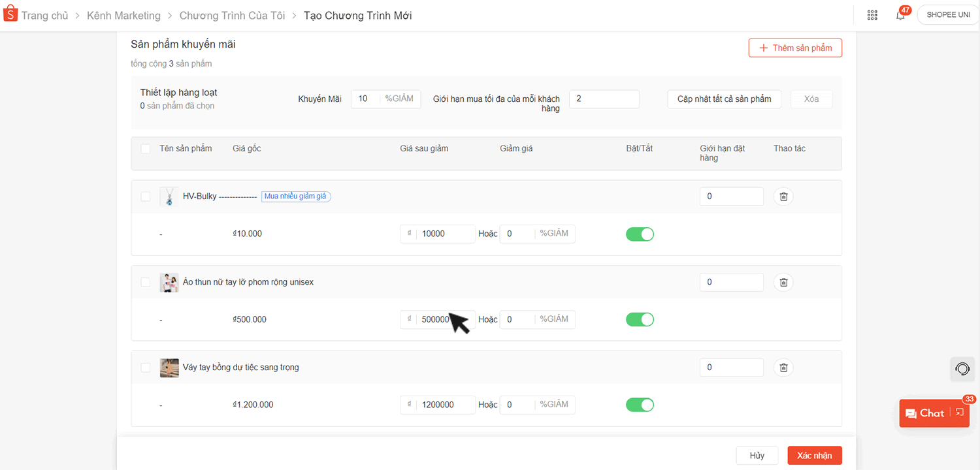Click Cập nhật tất cả sản phẩm button
The image size is (980, 470).
(724, 99)
